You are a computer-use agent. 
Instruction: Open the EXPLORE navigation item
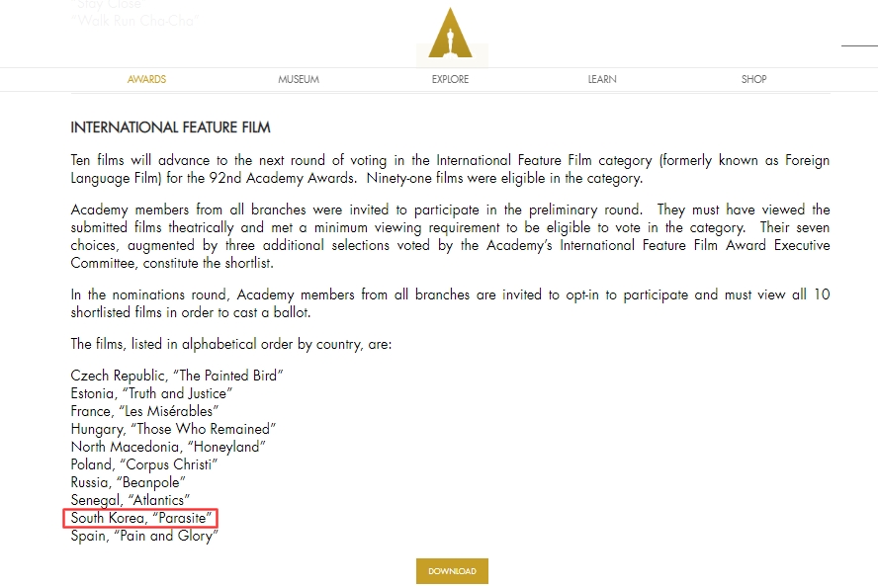[x=450, y=79]
